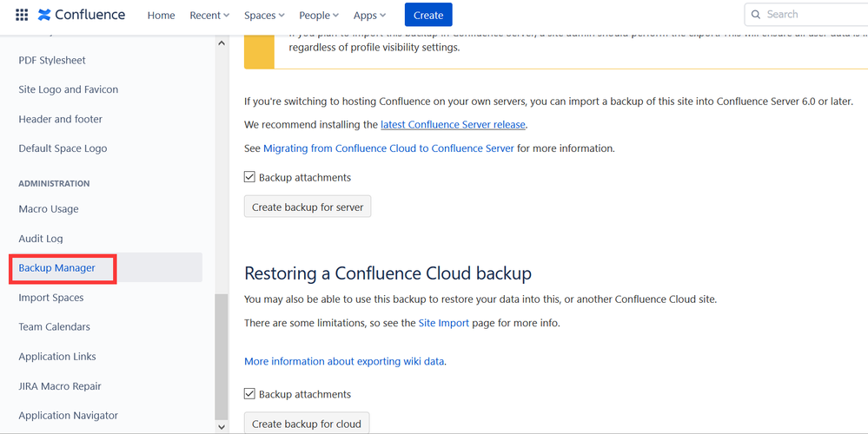Go to Home in top navigation
The width and height of the screenshot is (868, 434).
point(161,16)
